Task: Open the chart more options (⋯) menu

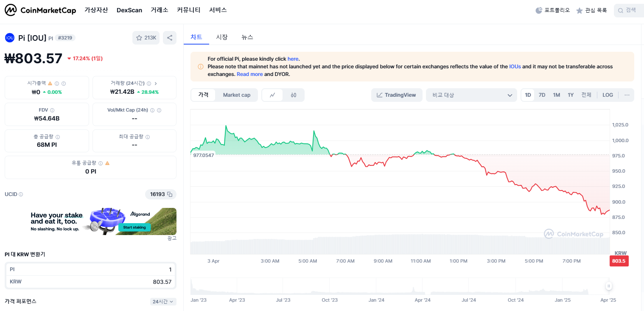Action: (627, 95)
